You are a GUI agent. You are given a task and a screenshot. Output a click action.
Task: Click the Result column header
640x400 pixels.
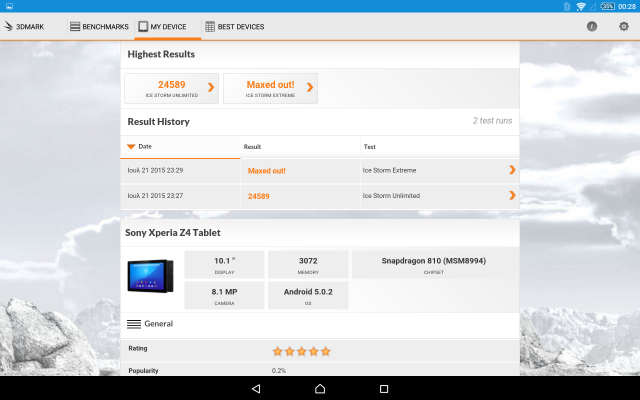click(x=300, y=147)
